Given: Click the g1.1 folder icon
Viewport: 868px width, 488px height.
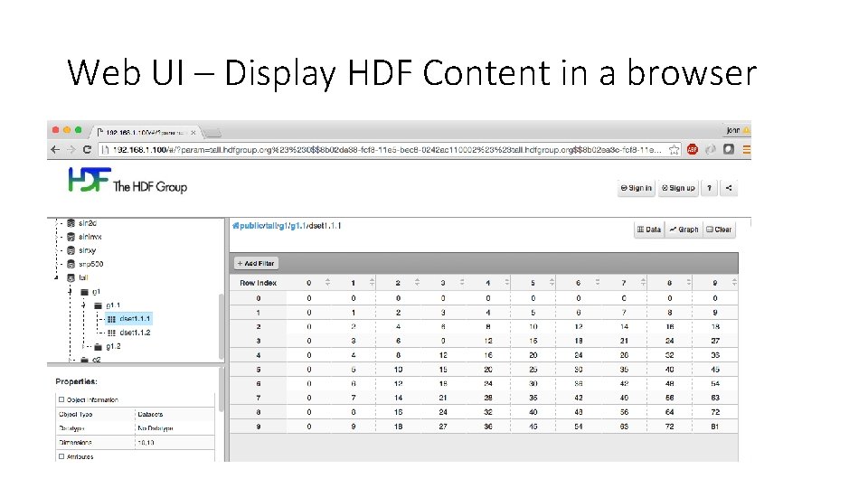Looking at the screenshot, I should (x=98, y=305).
